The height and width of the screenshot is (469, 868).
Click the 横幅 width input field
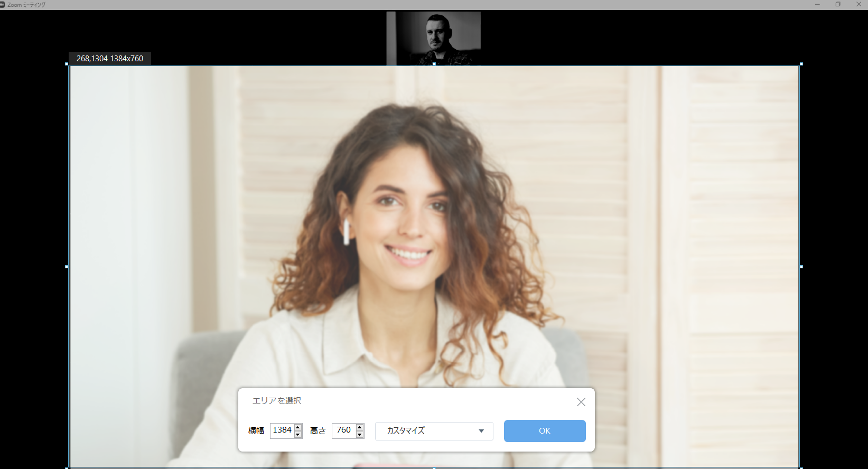pyautogui.click(x=282, y=430)
